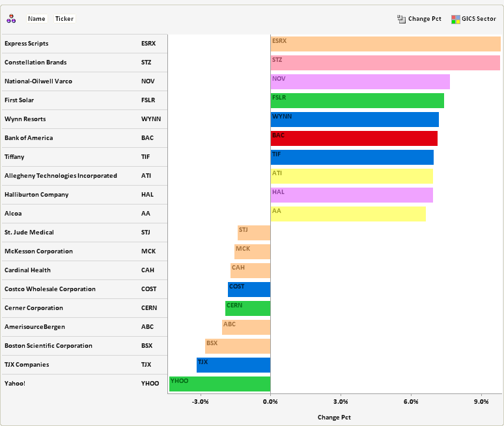Screen dimensions: 504x426
Task: Select the ATI yellow bar
Action: 352,176
